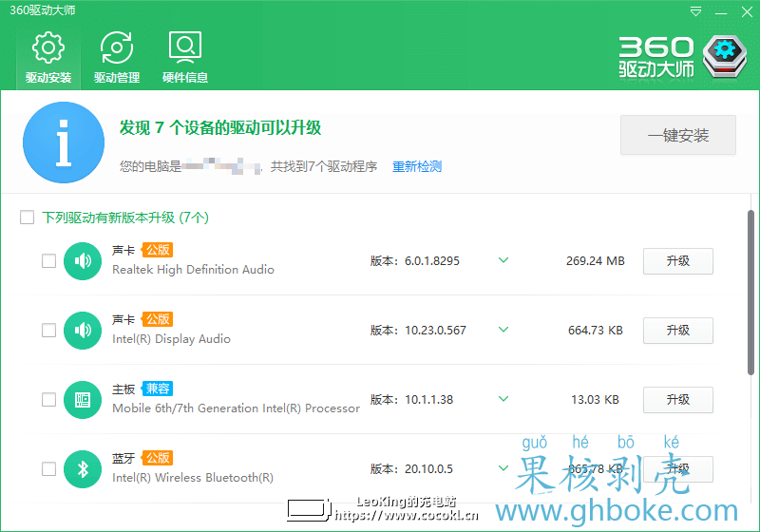Click the Intel(R) Display Audio name
This screenshot has height=532, width=760.
tap(171, 339)
